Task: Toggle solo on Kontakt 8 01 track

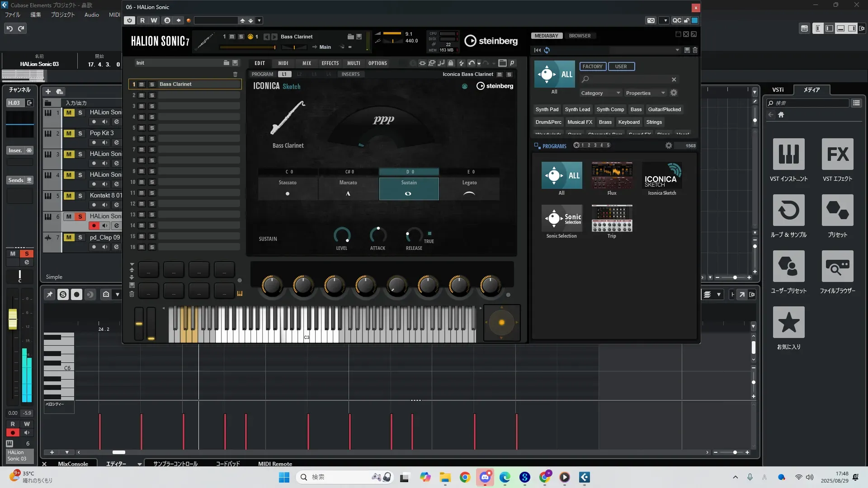Action: 80,196
